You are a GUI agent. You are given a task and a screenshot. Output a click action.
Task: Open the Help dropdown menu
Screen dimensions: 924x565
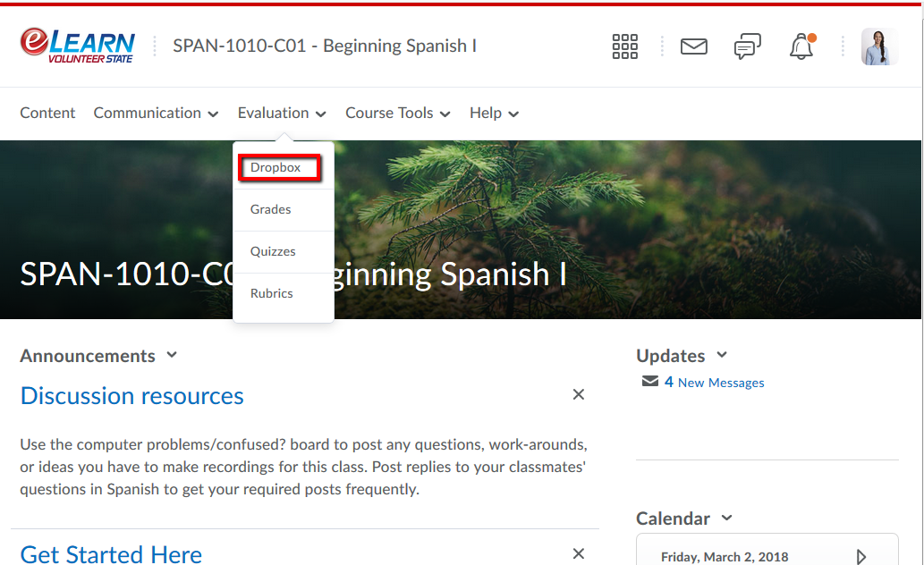pyautogui.click(x=494, y=114)
